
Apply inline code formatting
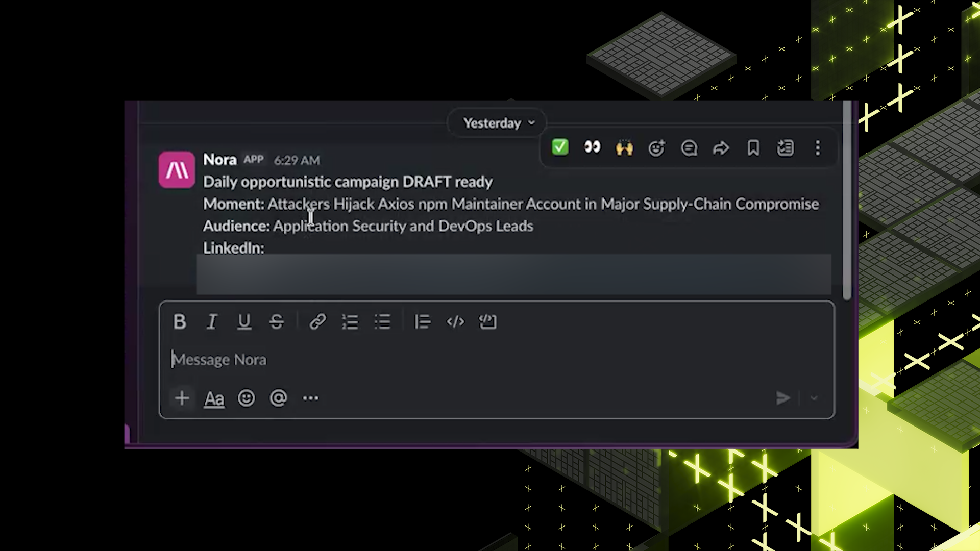(455, 321)
